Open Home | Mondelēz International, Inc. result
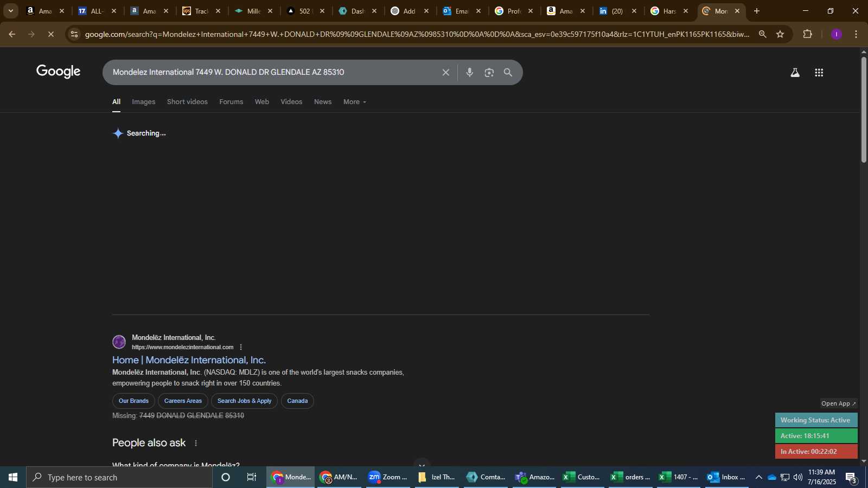868x488 pixels. click(x=189, y=360)
